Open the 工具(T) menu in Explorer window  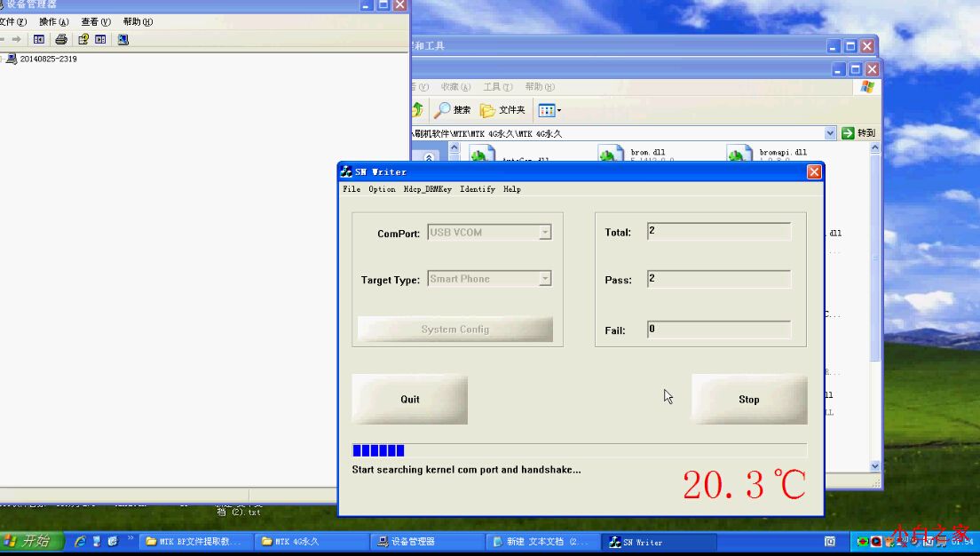(x=497, y=87)
